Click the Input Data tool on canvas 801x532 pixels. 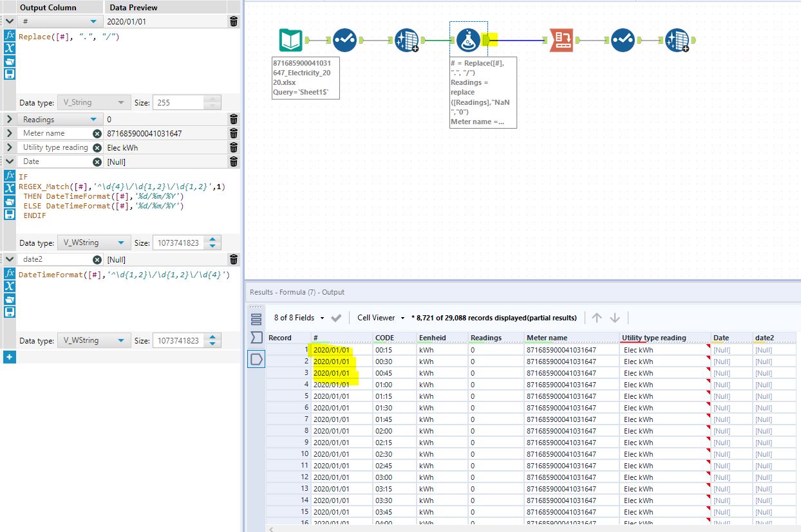click(x=291, y=40)
